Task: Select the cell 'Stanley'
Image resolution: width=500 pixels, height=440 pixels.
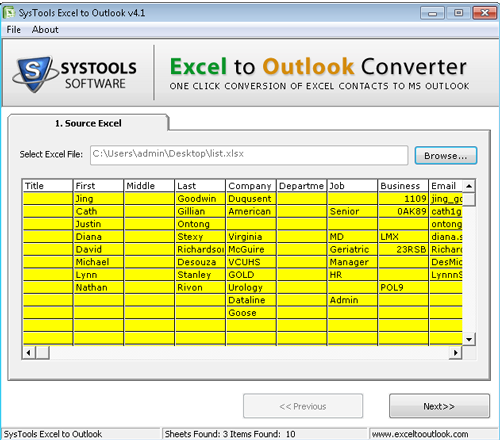Action: click(200, 275)
